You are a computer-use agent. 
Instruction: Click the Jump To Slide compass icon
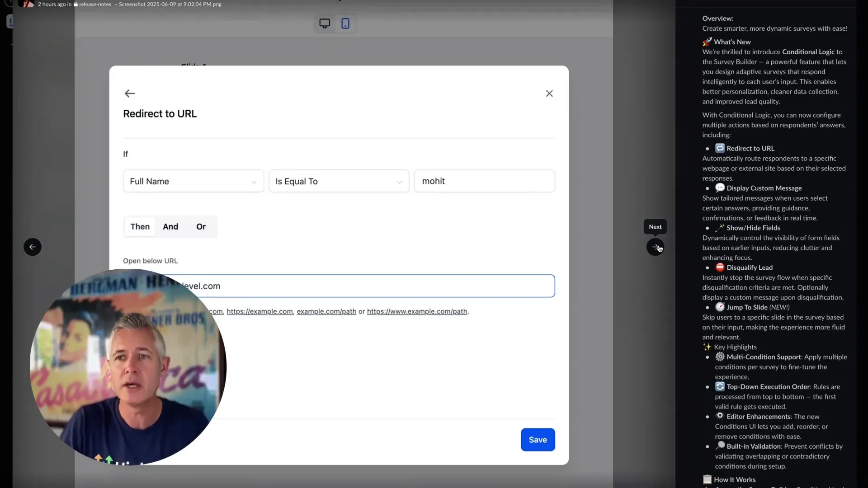[x=720, y=307]
